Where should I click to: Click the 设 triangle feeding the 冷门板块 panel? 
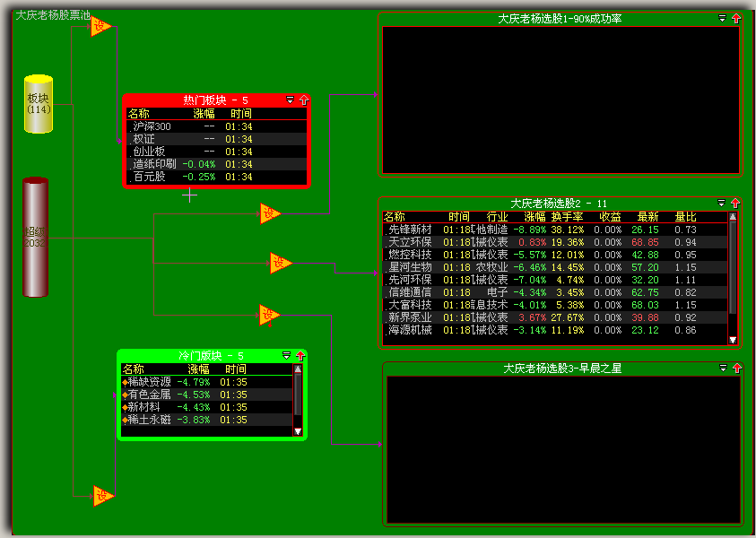[103, 496]
